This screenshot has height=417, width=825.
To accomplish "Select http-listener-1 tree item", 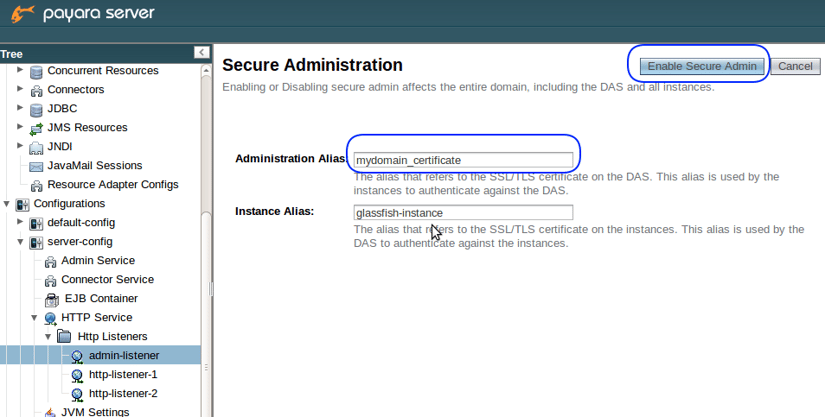I will click(x=123, y=374).
